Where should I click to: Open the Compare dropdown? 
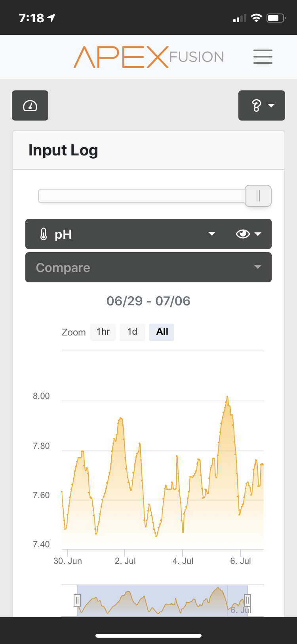click(148, 268)
